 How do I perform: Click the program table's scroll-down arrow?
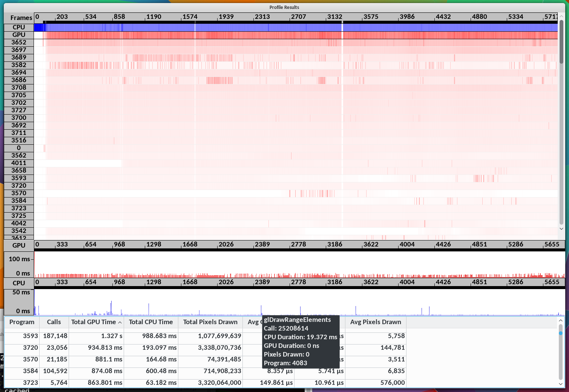(x=561, y=384)
